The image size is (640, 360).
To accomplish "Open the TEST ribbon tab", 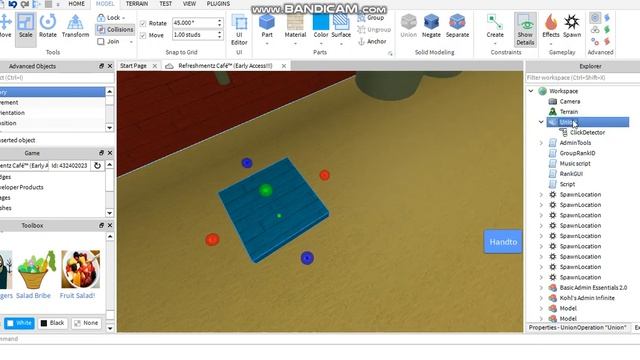I will tap(165, 4).
